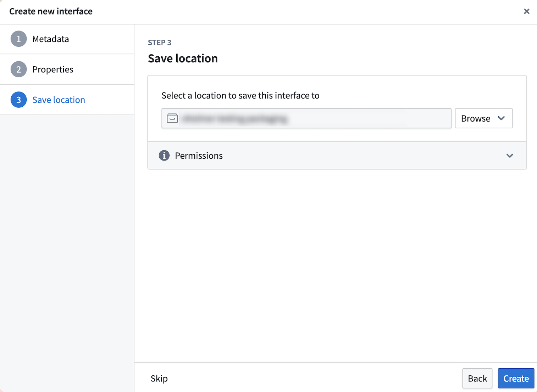Click the project folder icon in location field
Image resolution: width=537 pixels, height=392 pixels.
click(x=172, y=118)
